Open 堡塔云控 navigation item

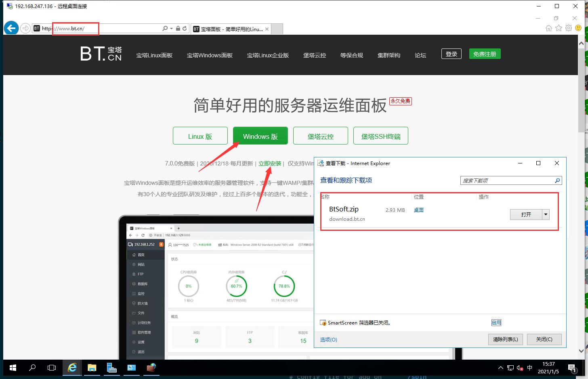(x=315, y=55)
